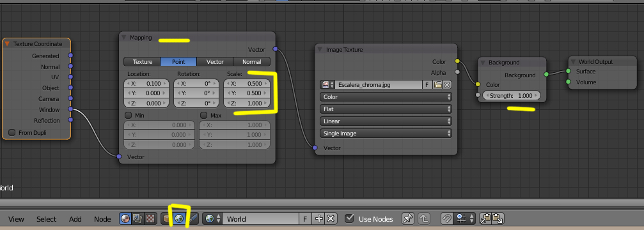Click UV output socket
The height and width of the screenshot is (230, 644).
click(x=70, y=77)
